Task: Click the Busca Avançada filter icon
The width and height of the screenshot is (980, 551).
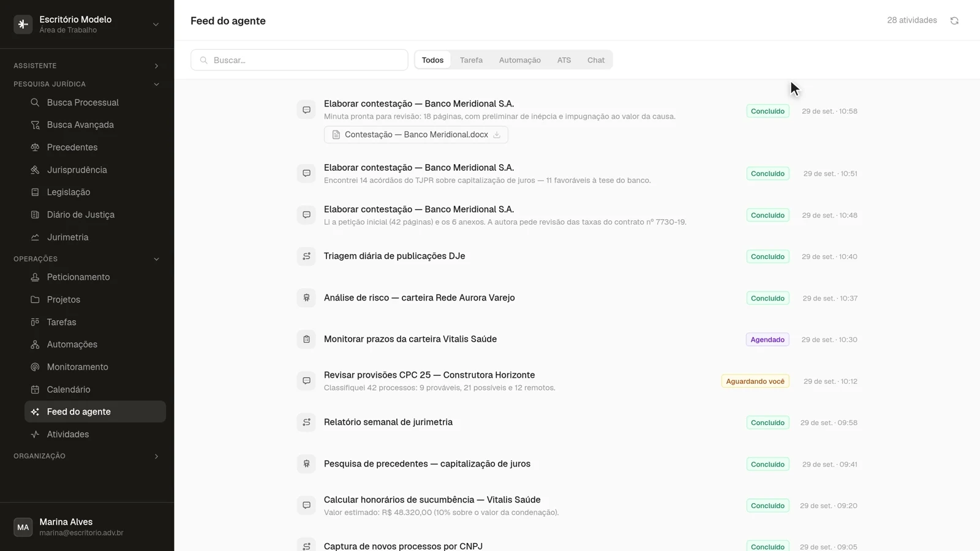Action: click(35, 125)
